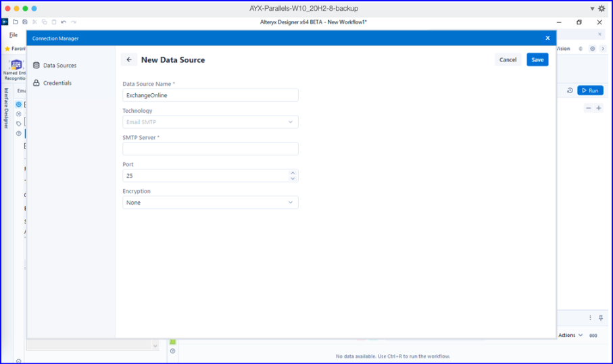
Task: Click the 000 format button in the Results panel
Action: click(x=593, y=336)
